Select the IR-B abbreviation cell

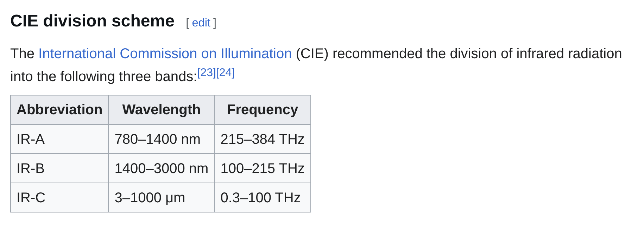click(x=31, y=168)
